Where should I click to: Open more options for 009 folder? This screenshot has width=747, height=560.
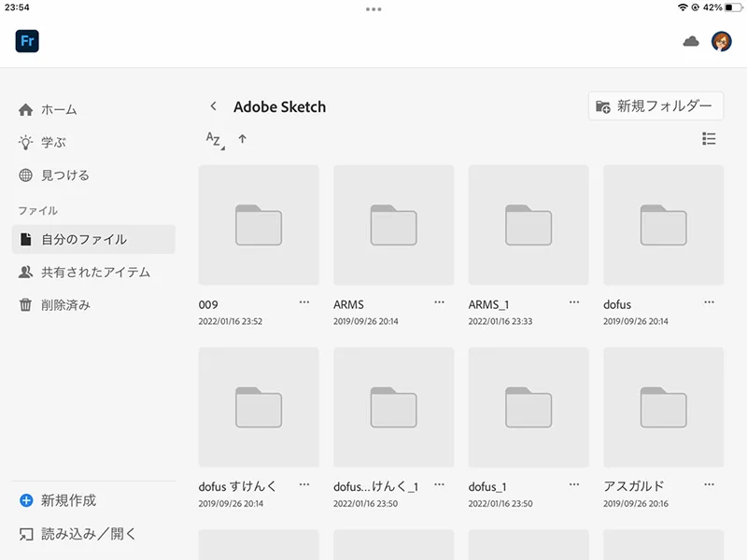[x=304, y=302]
